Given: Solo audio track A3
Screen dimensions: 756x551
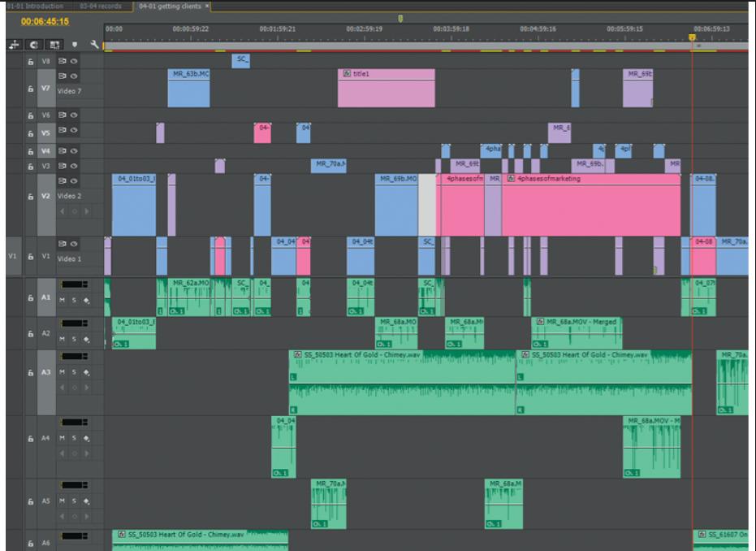Looking at the screenshot, I should [74, 372].
